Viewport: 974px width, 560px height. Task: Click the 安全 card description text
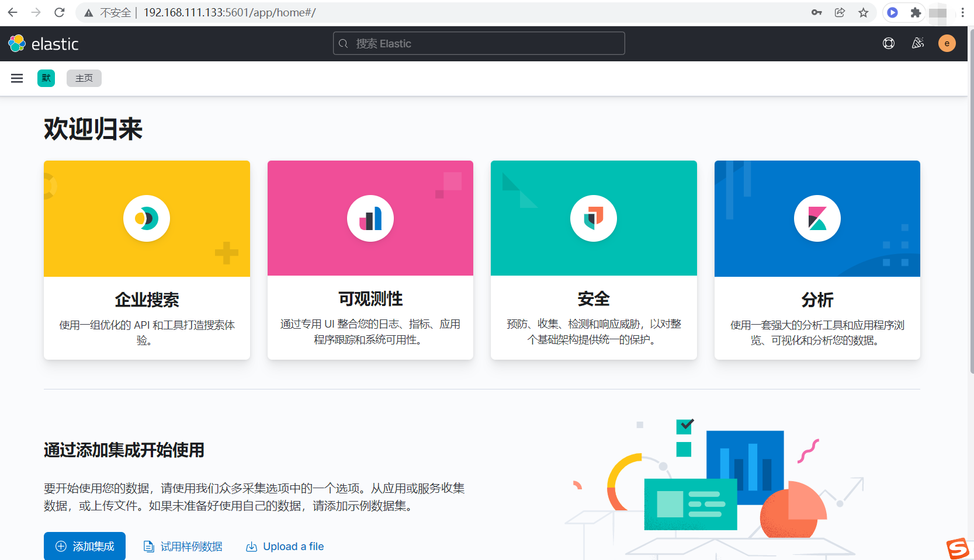tap(594, 332)
